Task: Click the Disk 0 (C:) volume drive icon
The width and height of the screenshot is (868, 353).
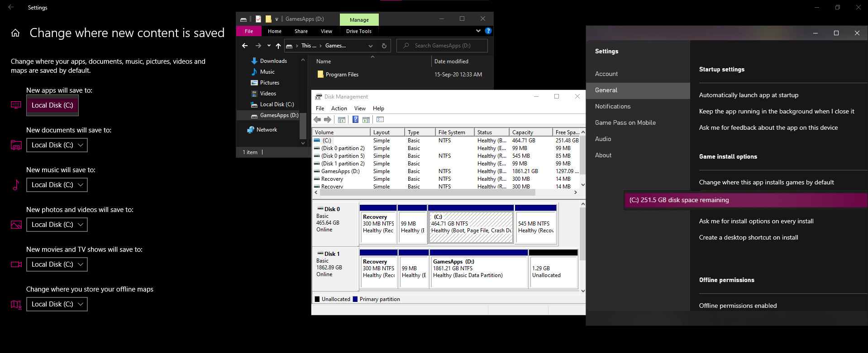Action: tap(317, 141)
